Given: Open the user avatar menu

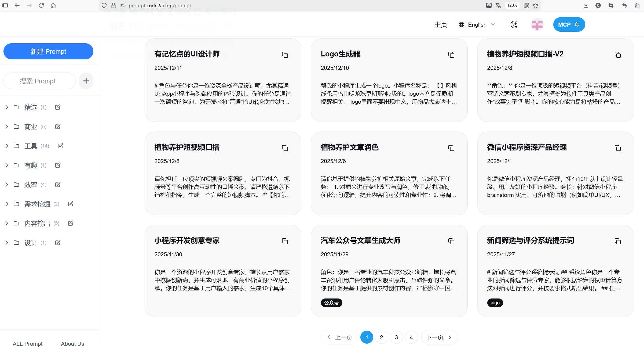Looking at the screenshot, I should pos(537,25).
